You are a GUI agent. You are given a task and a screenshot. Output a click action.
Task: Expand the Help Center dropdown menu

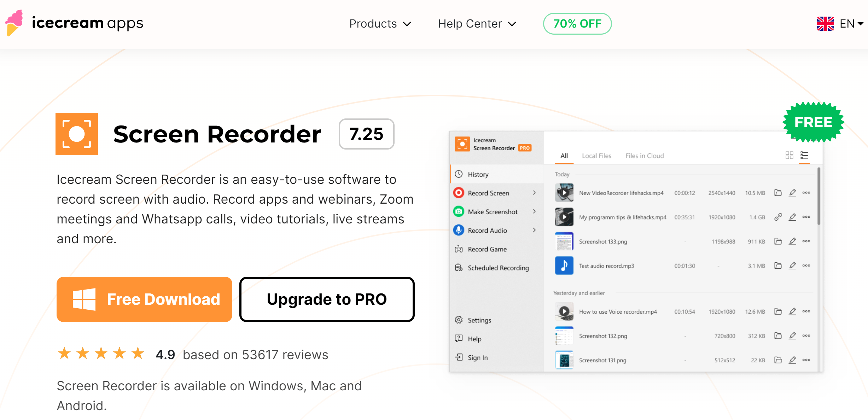(477, 23)
